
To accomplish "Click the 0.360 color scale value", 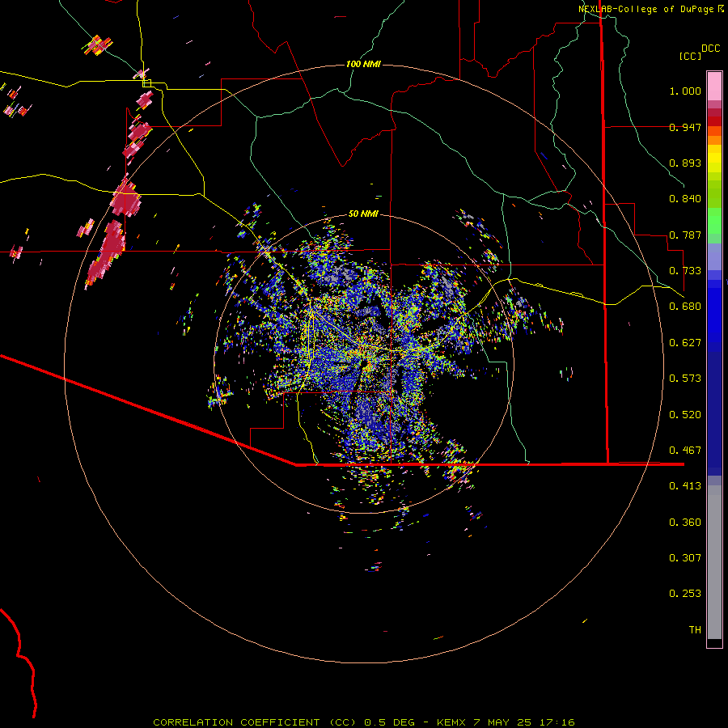I will [x=685, y=523].
